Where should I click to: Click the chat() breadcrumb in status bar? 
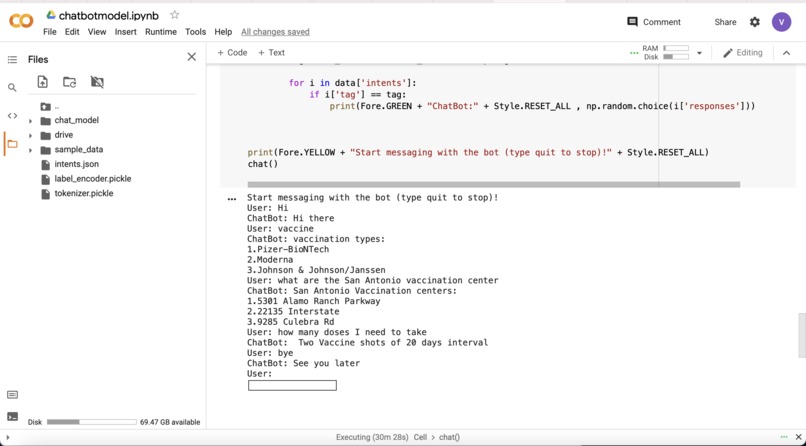(x=449, y=437)
